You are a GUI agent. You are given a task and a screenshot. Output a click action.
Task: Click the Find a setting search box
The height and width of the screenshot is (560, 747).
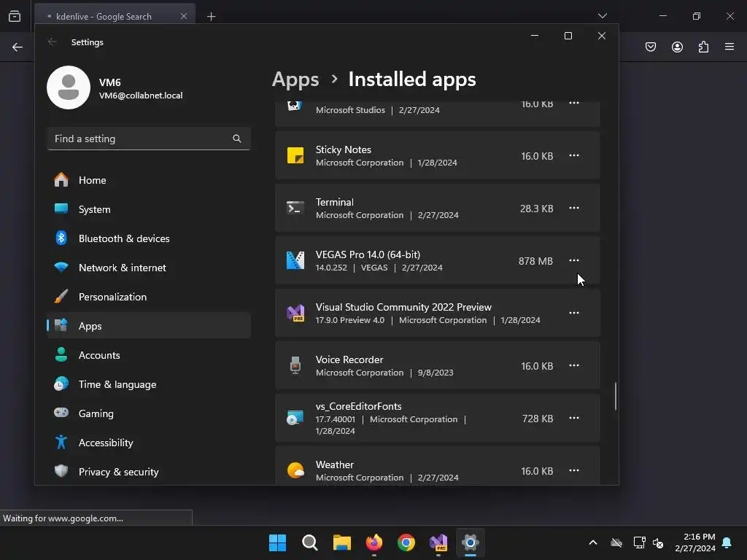[x=149, y=139]
